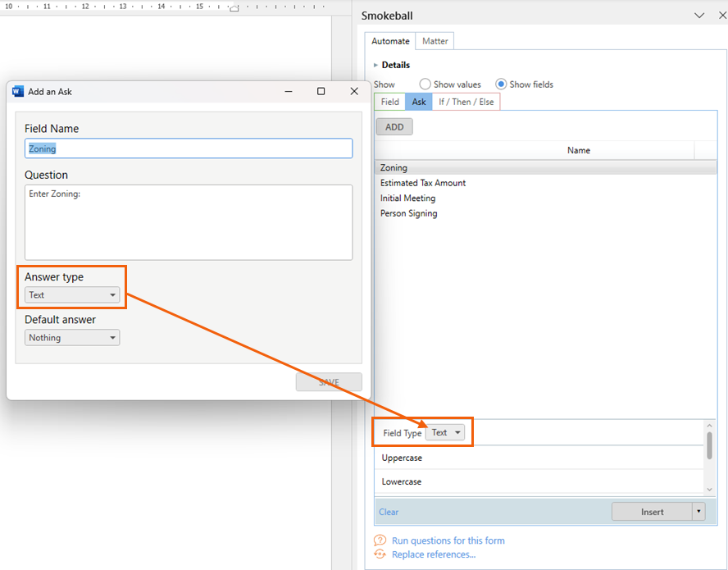Expand the Details section
Viewport: 728px width, 570px height.
pos(375,65)
